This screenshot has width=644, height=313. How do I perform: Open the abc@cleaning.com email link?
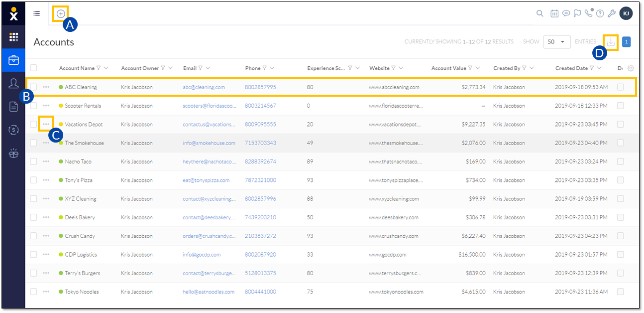pyautogui.click(x=204, y=87)
